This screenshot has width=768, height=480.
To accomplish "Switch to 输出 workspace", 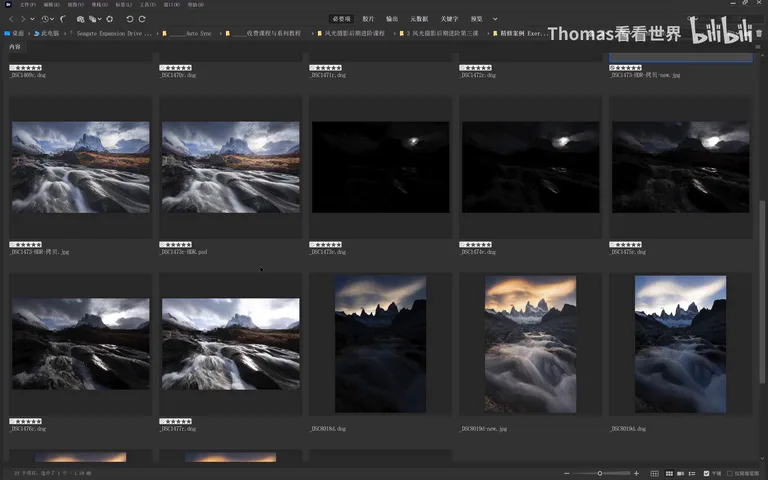I will [392, 19].
